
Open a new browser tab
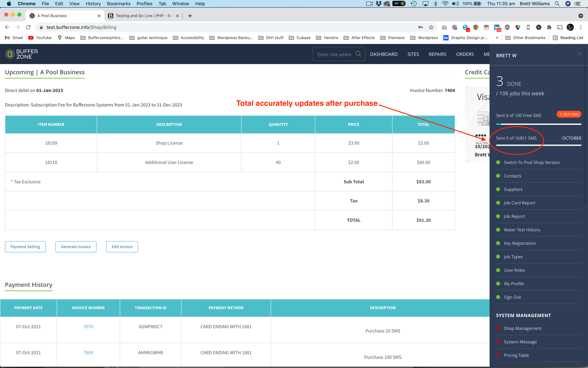coord(190,16)
